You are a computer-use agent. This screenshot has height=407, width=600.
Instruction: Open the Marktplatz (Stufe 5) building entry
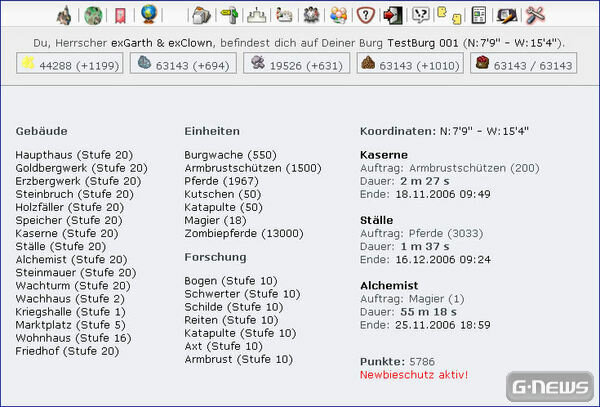(x=70, y=324)
